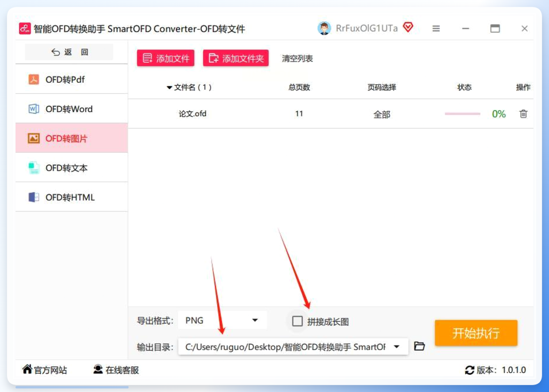The image size is (549, 392).
Task: Click the 开始执行 start button
Action: [476, 333]
